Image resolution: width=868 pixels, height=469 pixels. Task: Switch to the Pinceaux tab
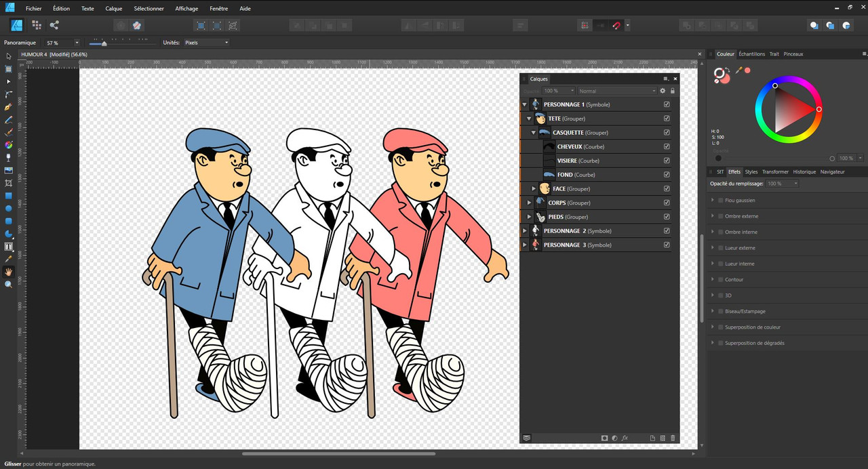click(793, 54)
